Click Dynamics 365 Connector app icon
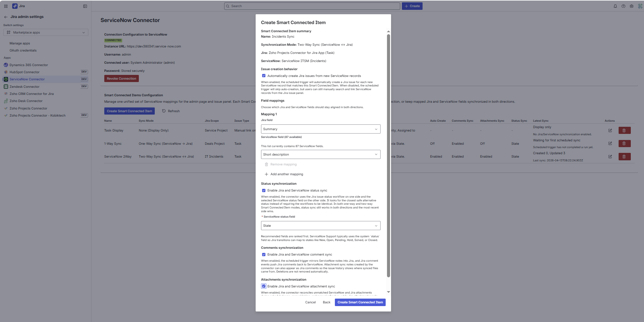This screenshot has width=644, height=322. point(6,65)
